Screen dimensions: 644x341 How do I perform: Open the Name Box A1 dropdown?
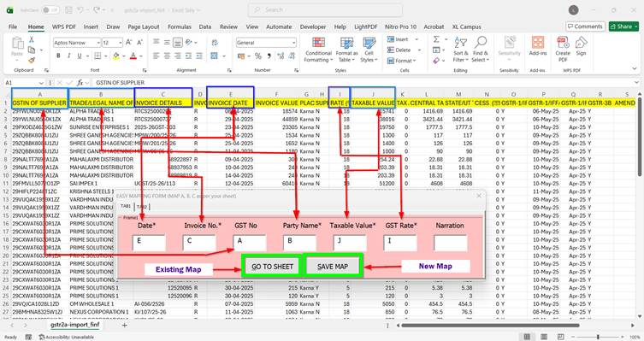coord(41,83)
